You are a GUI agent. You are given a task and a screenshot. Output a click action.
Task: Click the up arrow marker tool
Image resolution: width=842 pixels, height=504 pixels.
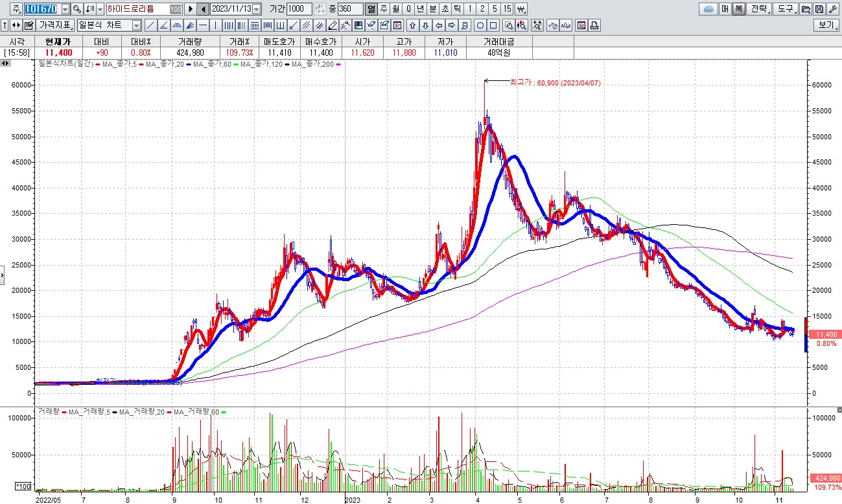coord(412,25)
